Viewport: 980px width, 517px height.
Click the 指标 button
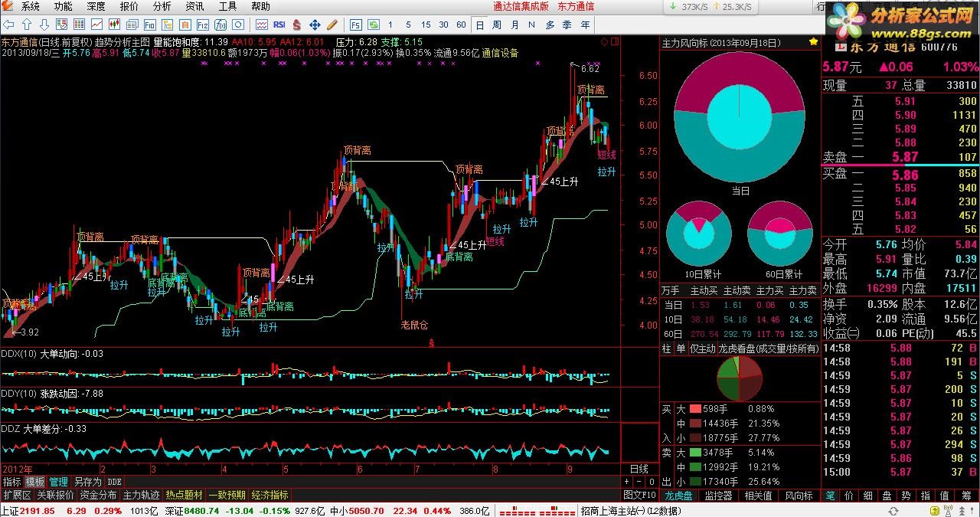point(11,482)
